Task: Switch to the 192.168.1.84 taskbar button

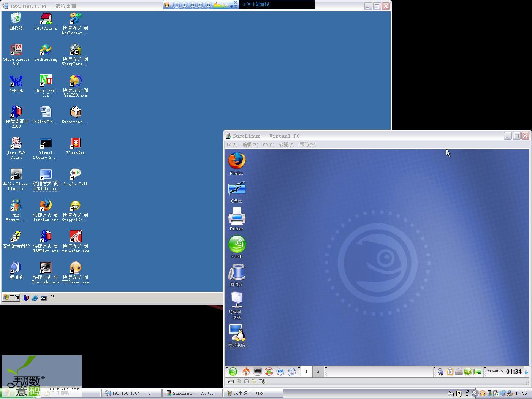Action: (x=131, y=393)
